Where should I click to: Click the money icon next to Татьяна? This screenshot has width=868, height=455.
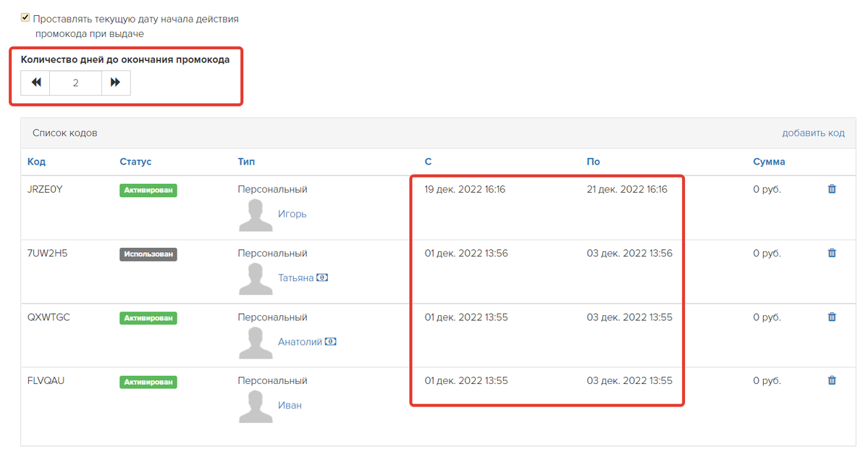[322, 277]
